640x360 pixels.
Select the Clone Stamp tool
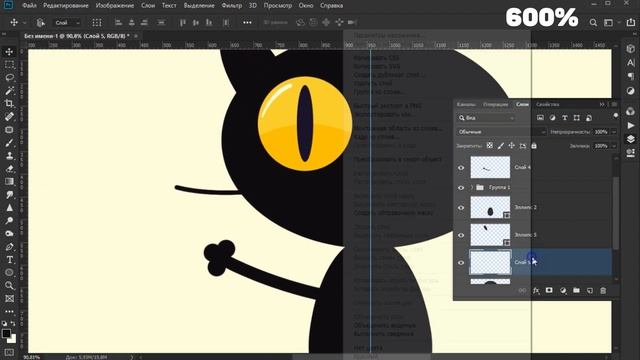pyautogui.click(x=9, y=156)
